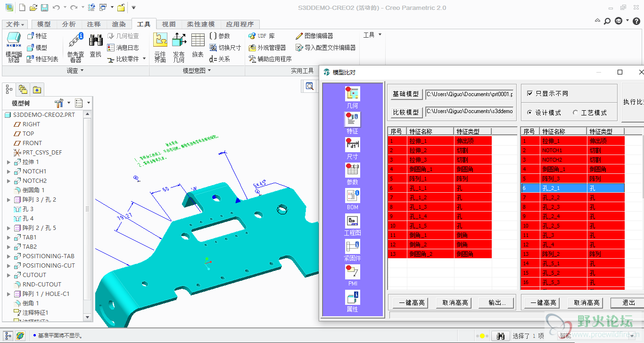The image size is (644, 343).
Task: Open 导入配置文件编辑器 import profile editor
Action: (x=326, y=48)
